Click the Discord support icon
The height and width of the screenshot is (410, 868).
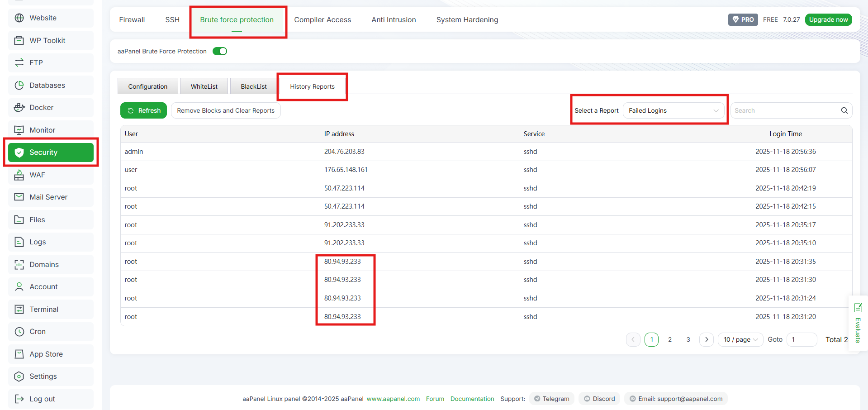[x=587, y=399]
